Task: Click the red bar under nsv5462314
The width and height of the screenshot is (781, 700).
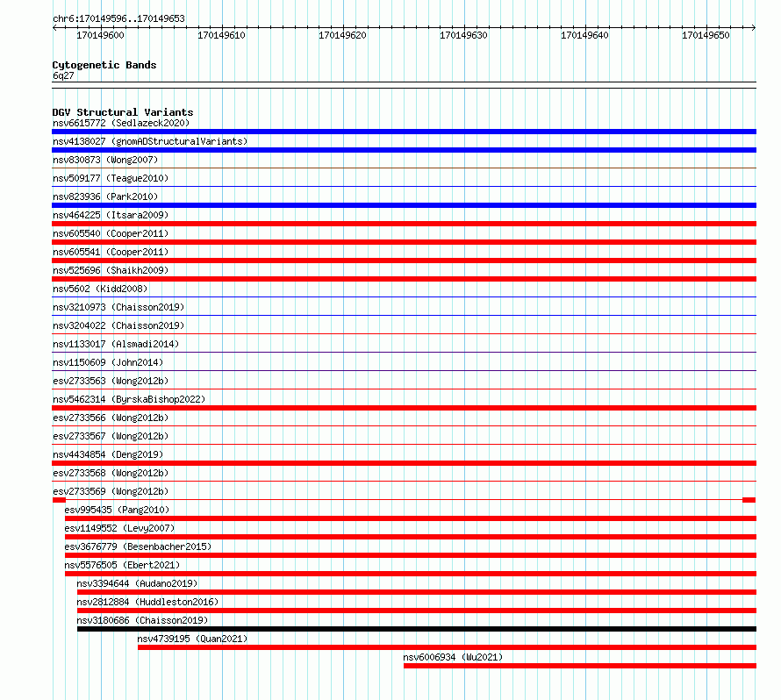Action: coord(404,408)
